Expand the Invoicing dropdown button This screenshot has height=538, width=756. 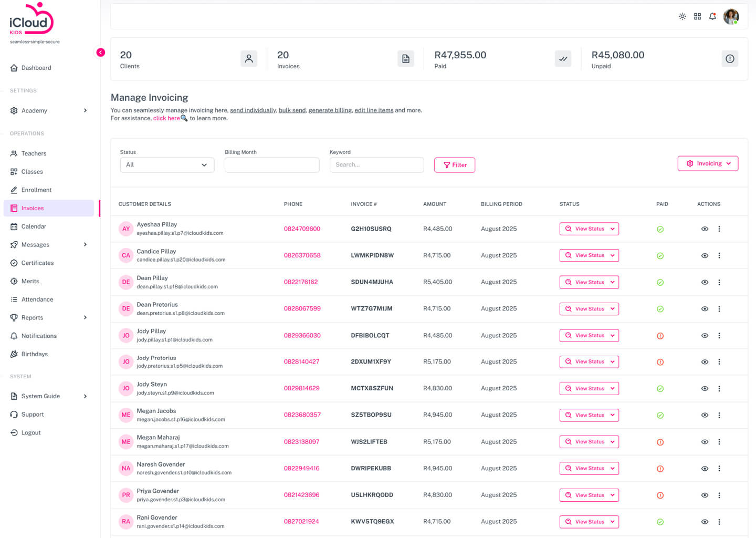pyautogui.click(x=708, y=163)
